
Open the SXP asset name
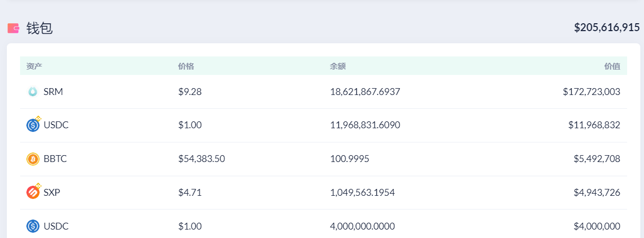pyautogui.click(x=52, y=193)
